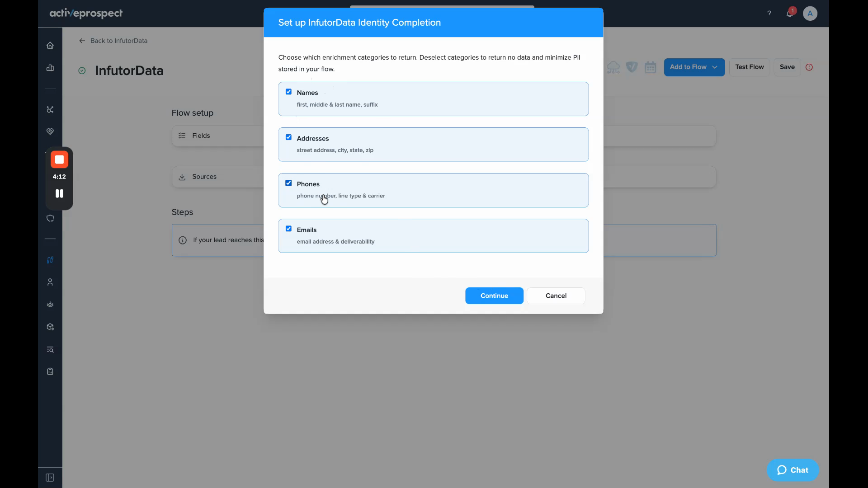The image size is (868, 488).
Task: Open the user account sidebar icon
Action: 50,282
